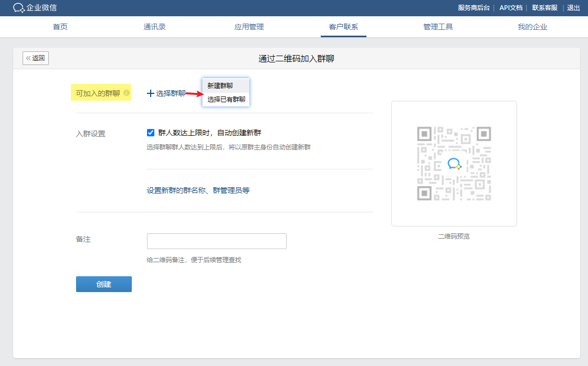Switch to the 应用管理 tab
This screenshot has height=366, width=588.
tap(249, 27)
